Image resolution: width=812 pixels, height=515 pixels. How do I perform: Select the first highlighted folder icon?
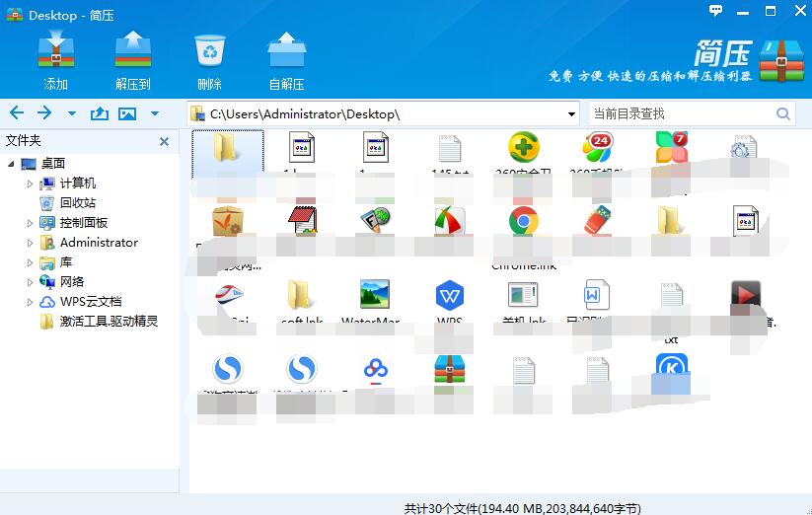(227, 148)
